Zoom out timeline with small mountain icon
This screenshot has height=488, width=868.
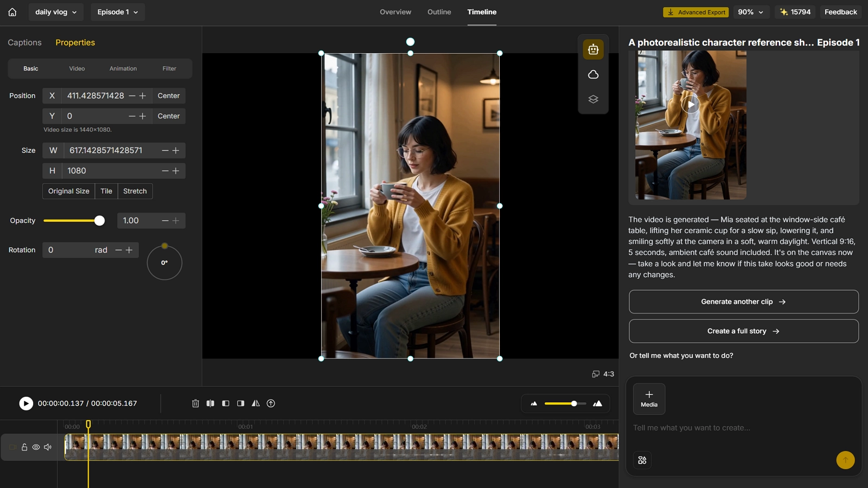[x=534, y=403]
